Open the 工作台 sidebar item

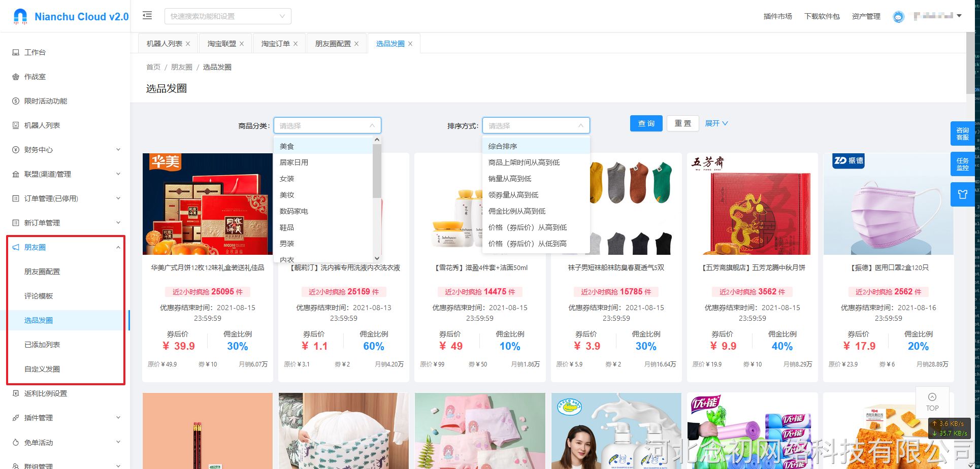35,52
